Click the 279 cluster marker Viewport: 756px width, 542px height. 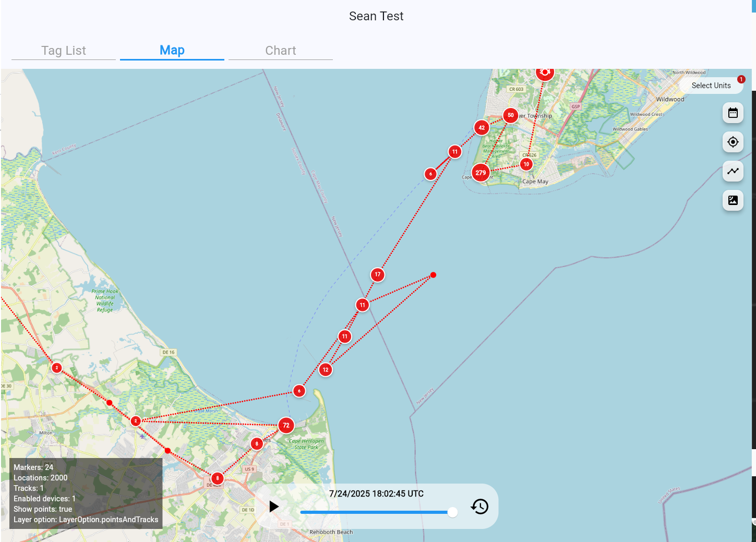tap(481, 173)
